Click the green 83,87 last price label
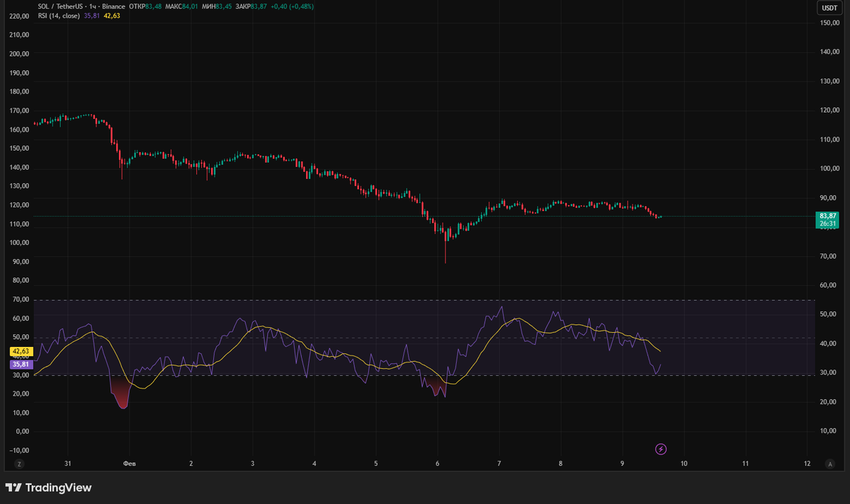Viewport: 850px width, 504px height. (x=827, y=214)
